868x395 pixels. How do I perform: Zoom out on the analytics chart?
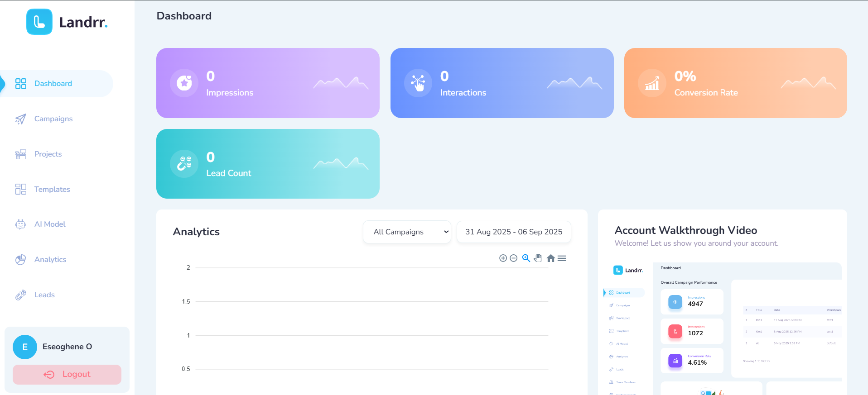514,258
